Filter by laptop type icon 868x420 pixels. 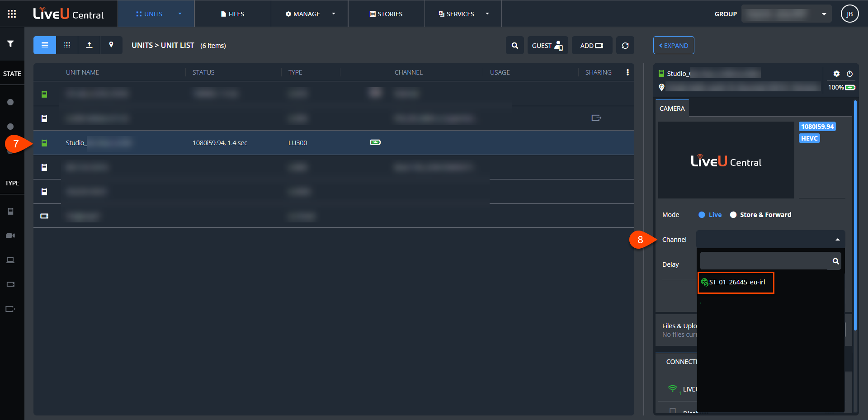10,260
